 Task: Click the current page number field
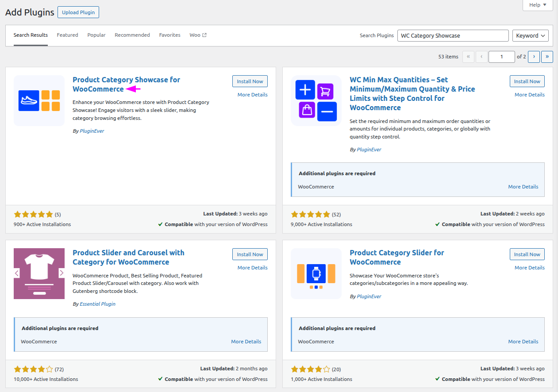[502, 57]
